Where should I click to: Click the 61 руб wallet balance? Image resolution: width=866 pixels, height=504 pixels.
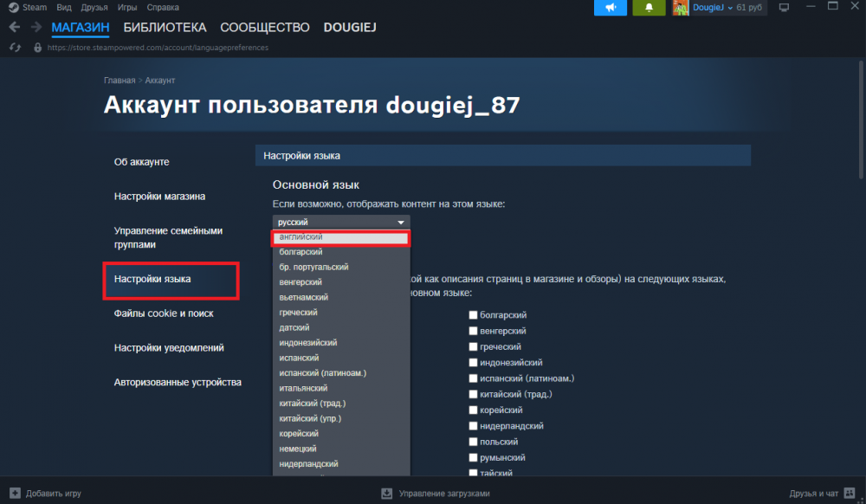tap(749, 8)
